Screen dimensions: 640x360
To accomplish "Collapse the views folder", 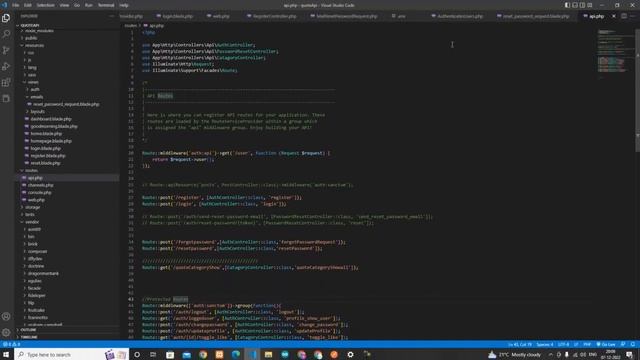I will (33, 82).
